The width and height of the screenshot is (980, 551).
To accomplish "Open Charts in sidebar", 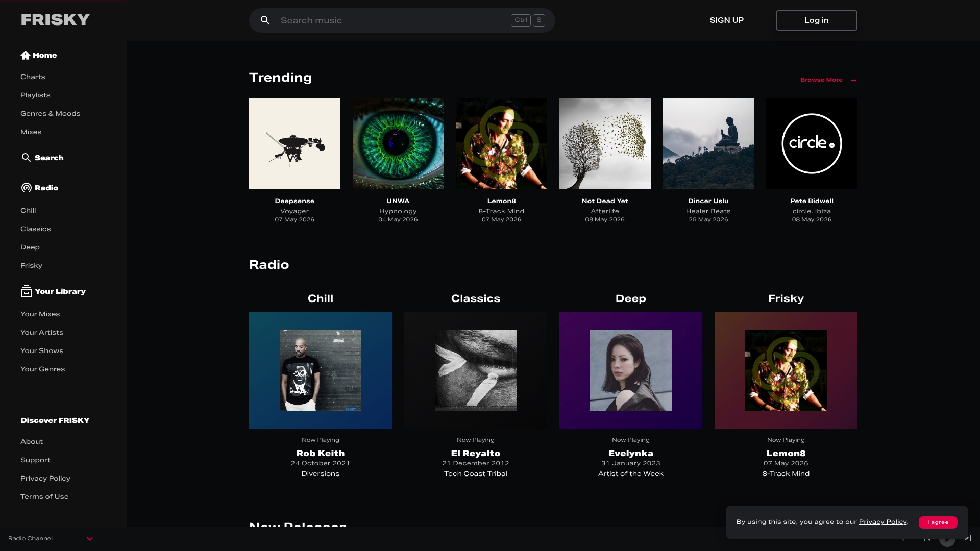I will [33, 77].
